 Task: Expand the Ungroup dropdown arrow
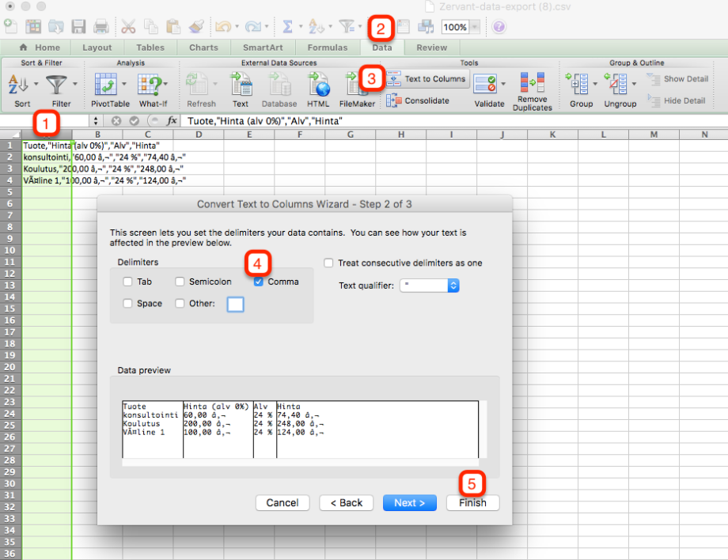coord(634,85)
